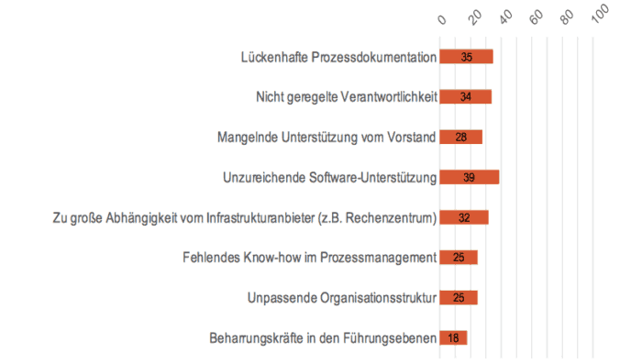Click the axis tick label 100
The image size is (642, 364).
point(600,14)
